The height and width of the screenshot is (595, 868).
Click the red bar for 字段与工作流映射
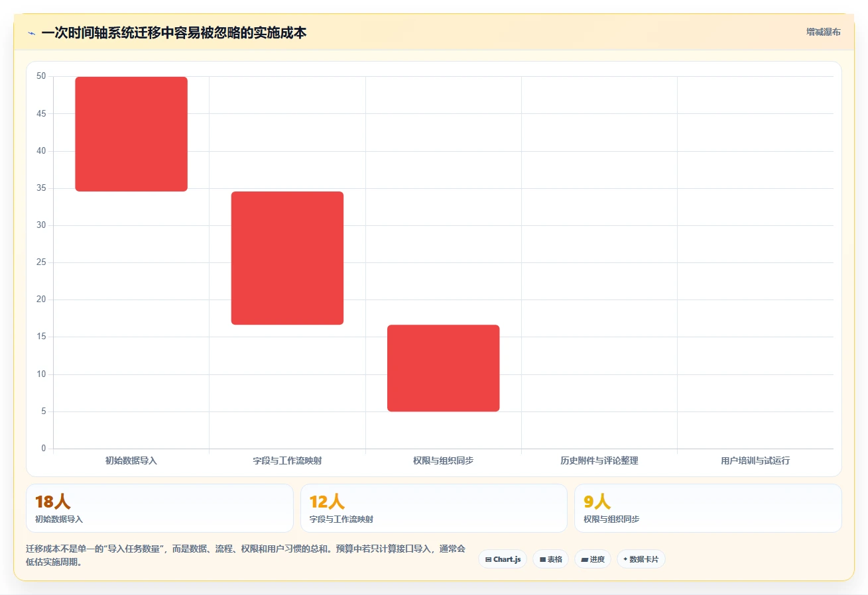point(287,258)
